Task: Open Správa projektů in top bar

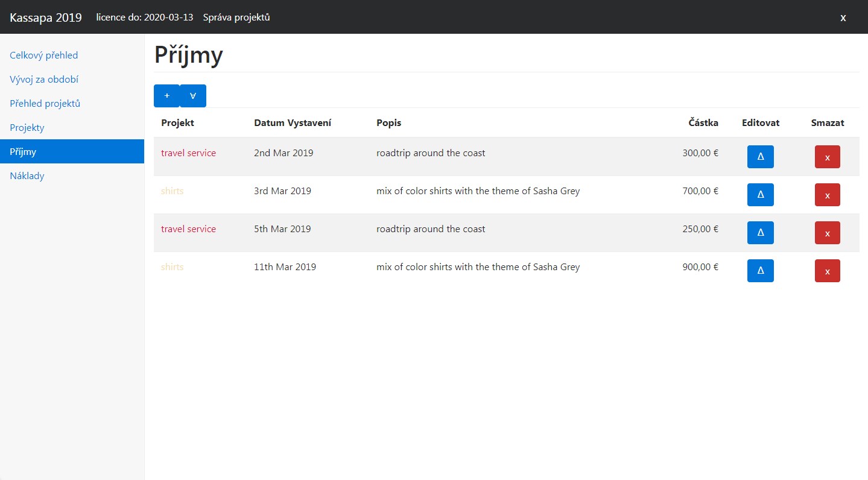Action: pos(236,17)
